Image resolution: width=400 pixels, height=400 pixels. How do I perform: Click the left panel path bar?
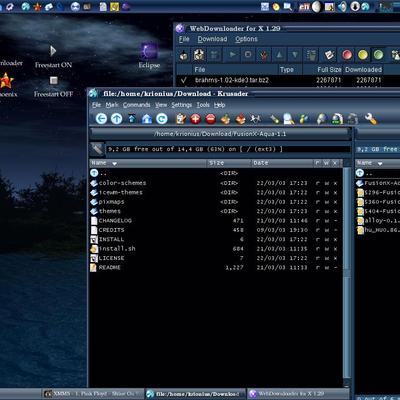220,134
